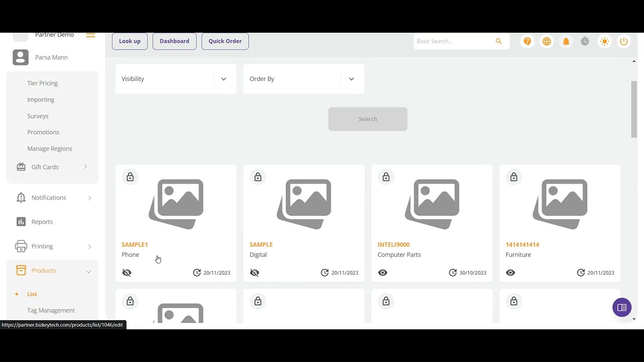Click the grey Search button

pyautogui.click(x=368, y=119)
